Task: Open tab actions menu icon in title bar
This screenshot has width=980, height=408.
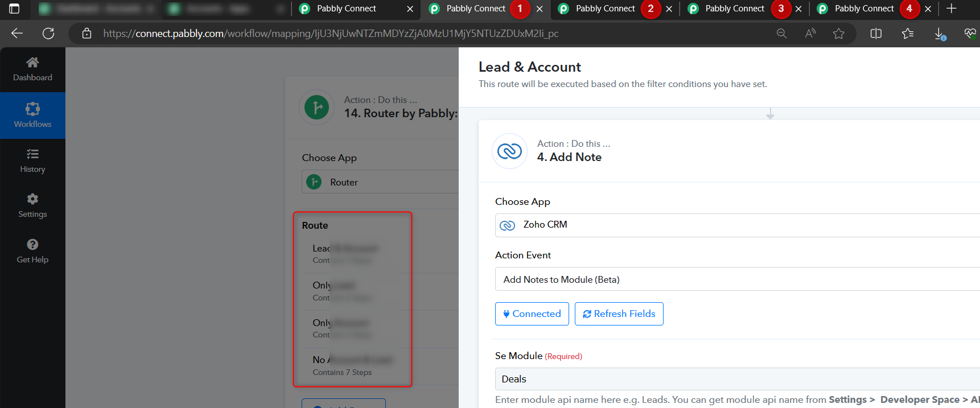Action: 14,9
